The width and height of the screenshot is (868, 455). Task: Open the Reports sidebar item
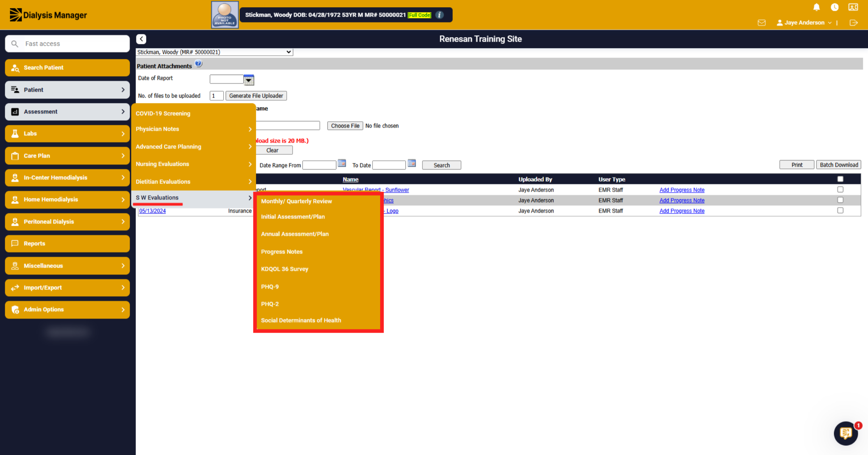67,244
